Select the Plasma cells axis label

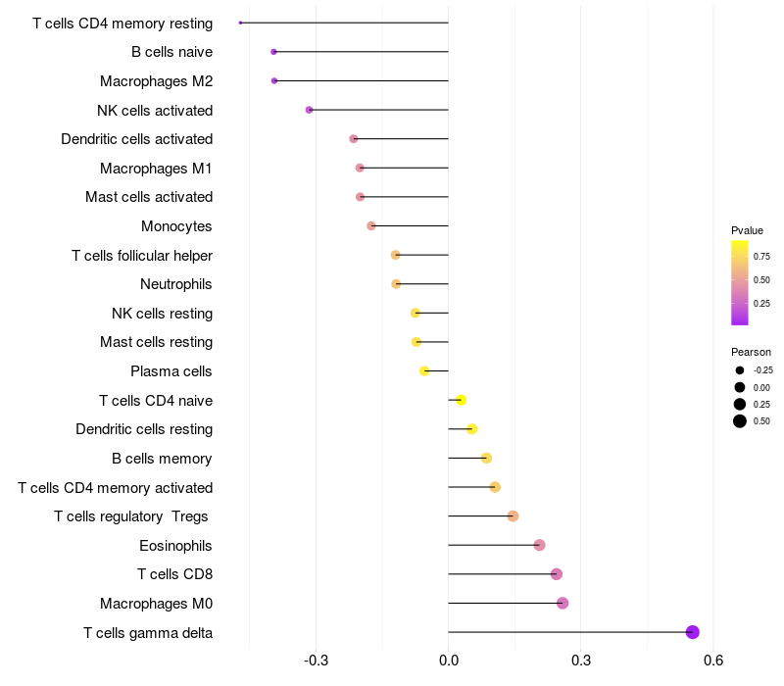[171, 371]
